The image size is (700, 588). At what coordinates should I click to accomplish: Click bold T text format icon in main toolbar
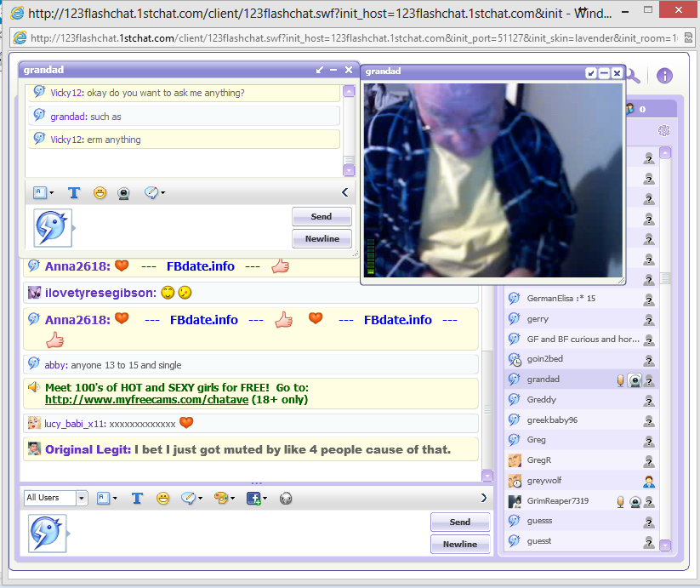point(137,499)
